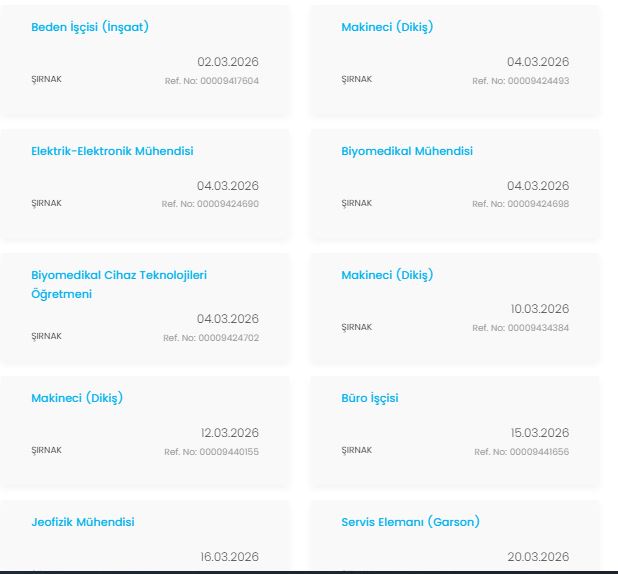This screenshot has width=618, height=574.
Task: Click the 02.03.2026 date on Beden İşçisi card
Action: (x=228, y=62)
